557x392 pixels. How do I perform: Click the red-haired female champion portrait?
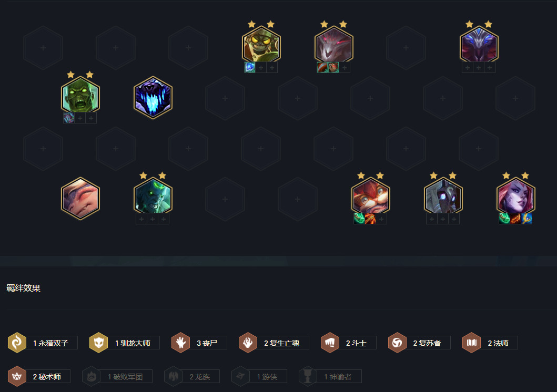515,196
